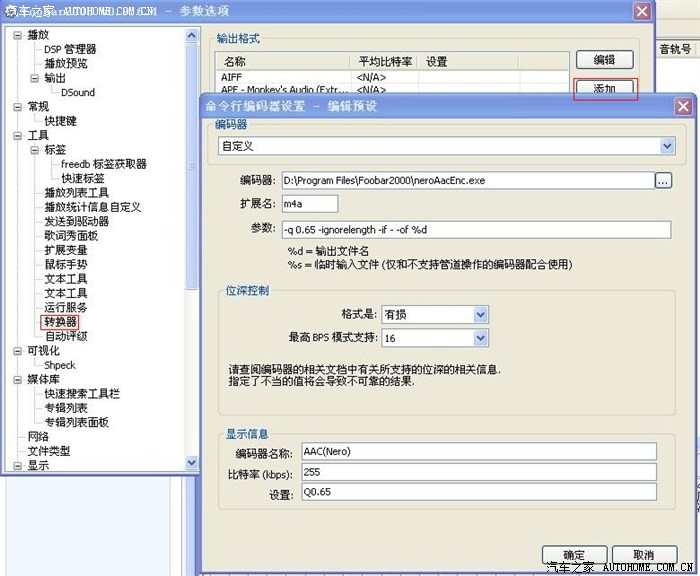Click the 编辑 button in output formats
This screenshot has height=576, width=700.
click(x=604, y=60)
